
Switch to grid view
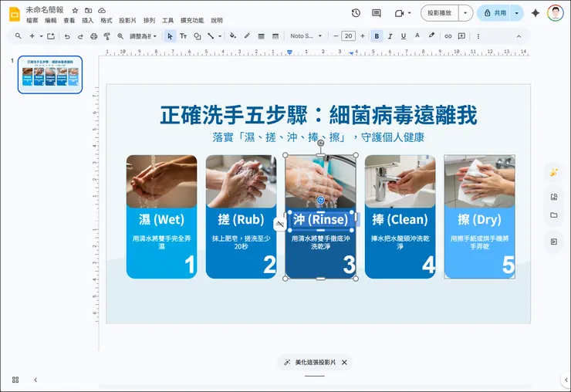click(15, 380)
